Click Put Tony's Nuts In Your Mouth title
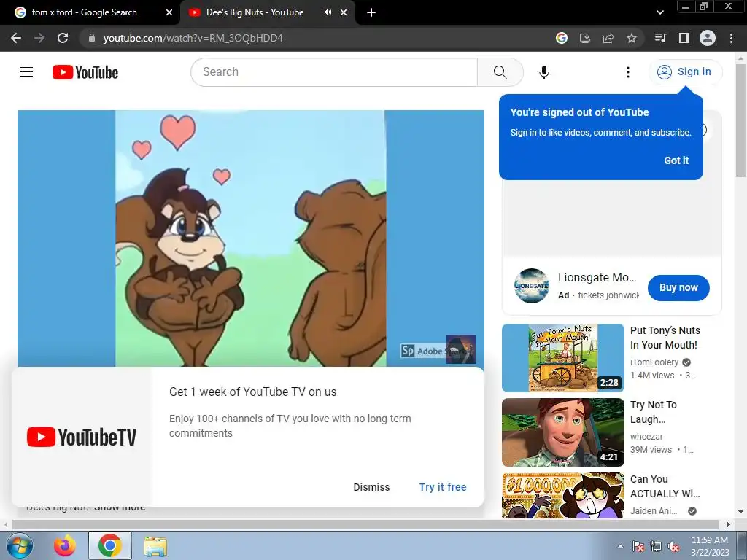Viewport: 747px width, 560px height. 665,338
